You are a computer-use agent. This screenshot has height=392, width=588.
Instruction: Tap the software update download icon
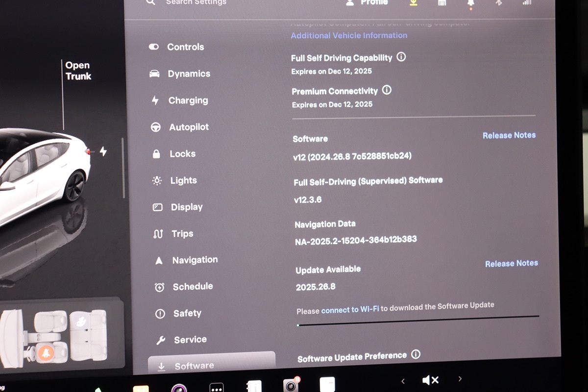click(414, 3)
